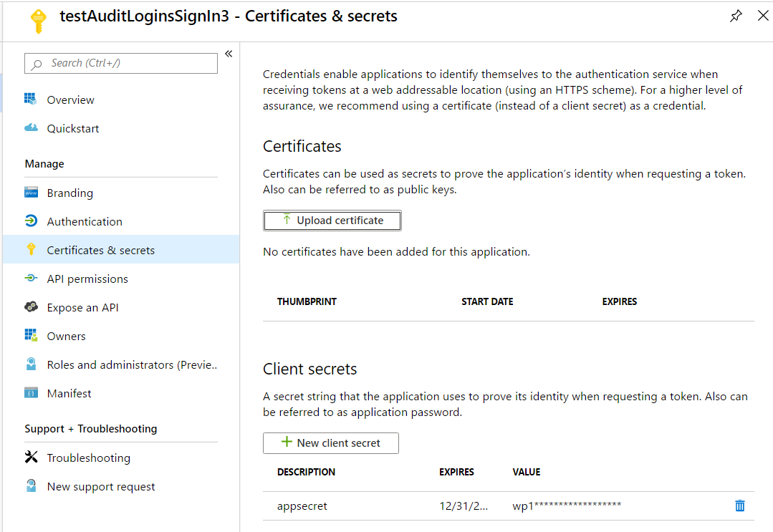Click the Authentication arrow icon
This screenshot has height=532, width=773.
(x=31, y=221)
